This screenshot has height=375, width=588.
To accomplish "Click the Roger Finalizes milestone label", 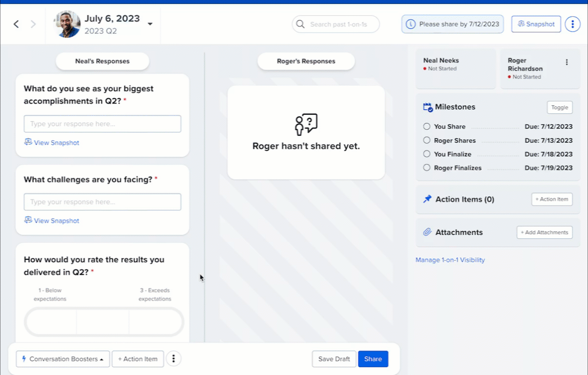I will (458, 168).
